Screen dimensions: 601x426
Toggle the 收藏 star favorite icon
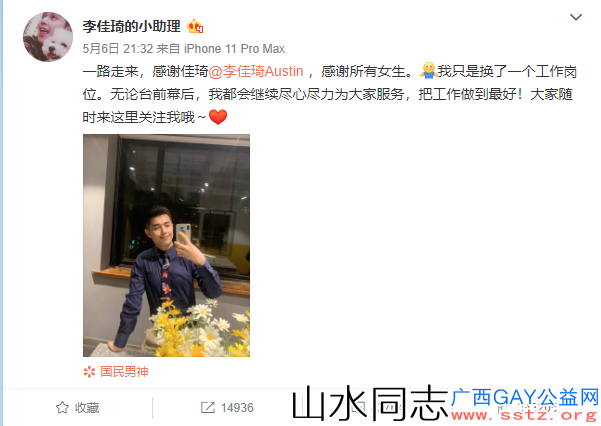[62, 407]
